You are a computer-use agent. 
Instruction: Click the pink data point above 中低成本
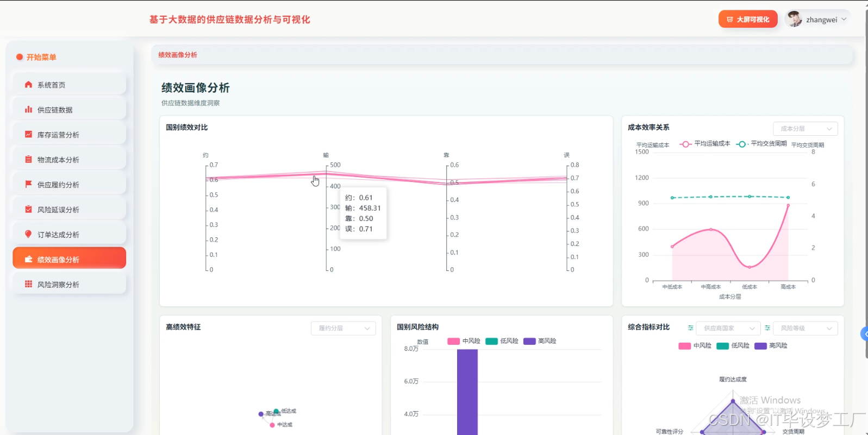(x=672, y=247)
